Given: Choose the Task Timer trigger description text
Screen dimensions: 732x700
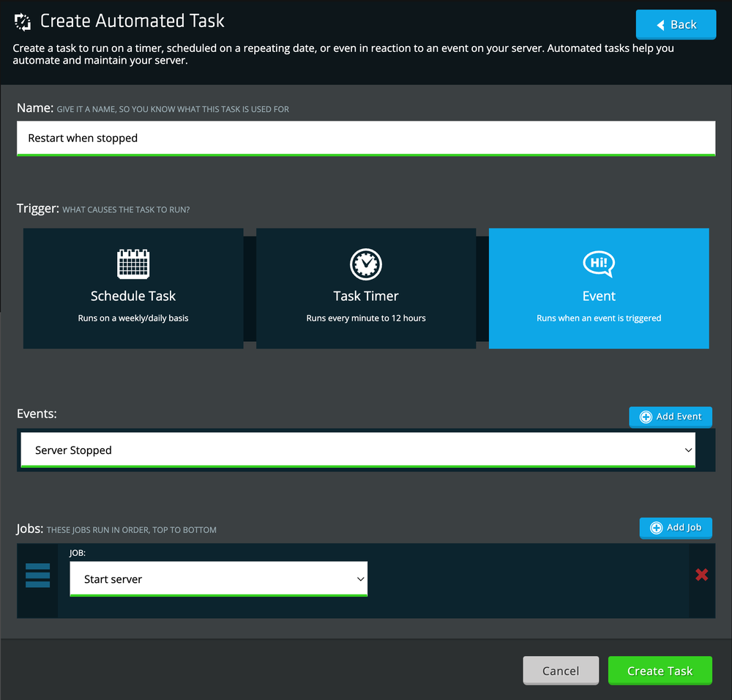Looking at the screenshot, I should pos(366,319).
